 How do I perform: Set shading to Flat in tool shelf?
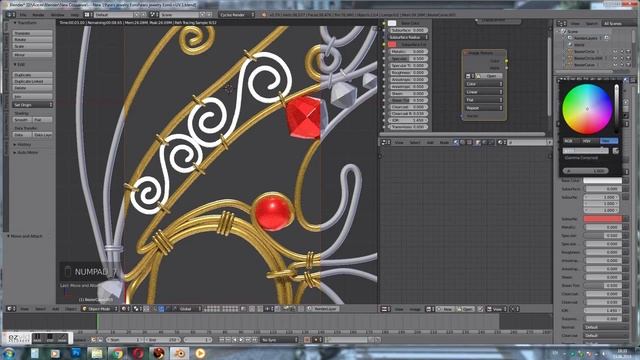click(x=42, y=120)
